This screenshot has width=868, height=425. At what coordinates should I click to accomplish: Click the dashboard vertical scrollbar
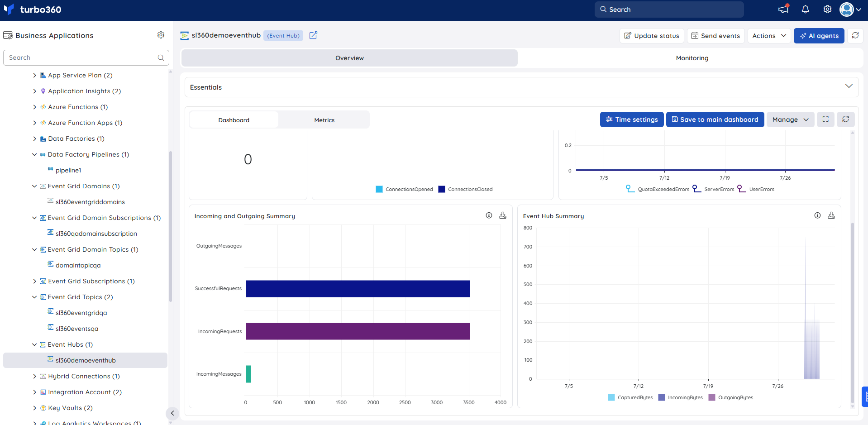click(x=853, y=312)
